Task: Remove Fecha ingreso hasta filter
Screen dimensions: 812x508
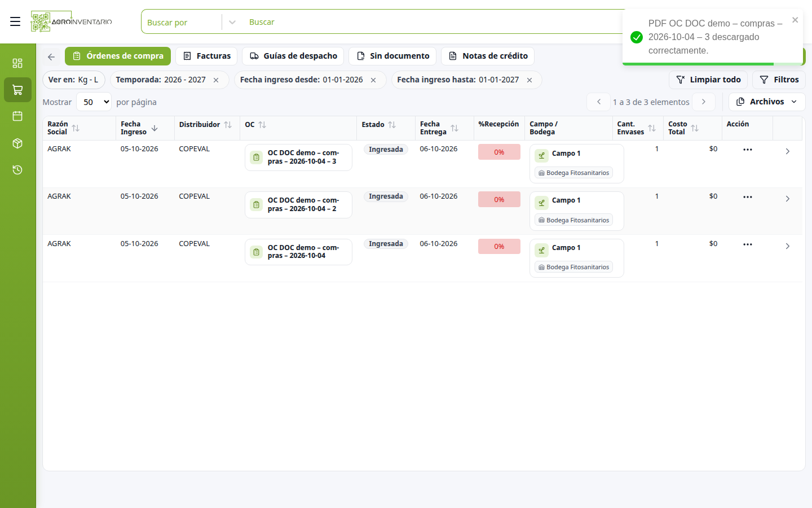Action: click(x=529, y=80)
